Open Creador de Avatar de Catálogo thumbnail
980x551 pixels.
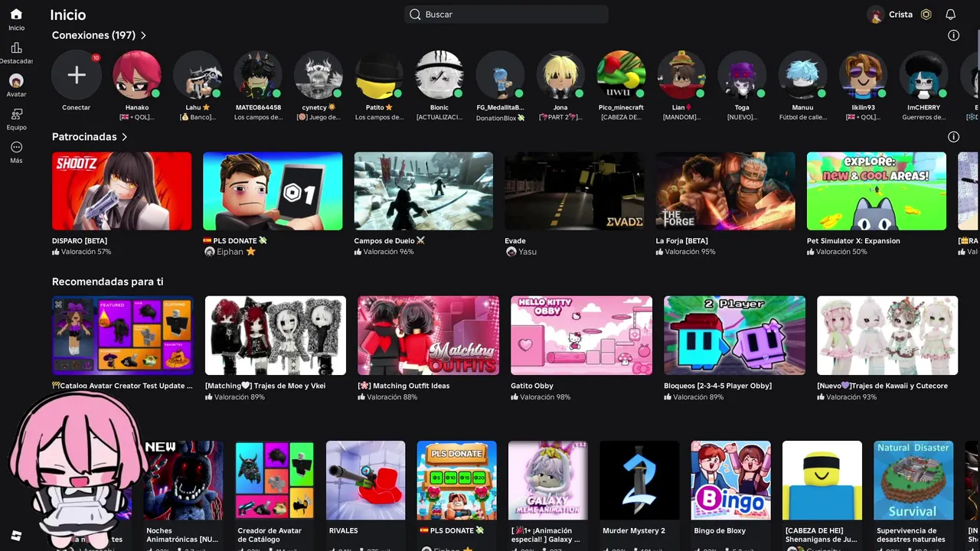pyautogui.click(x=274, y=481)
